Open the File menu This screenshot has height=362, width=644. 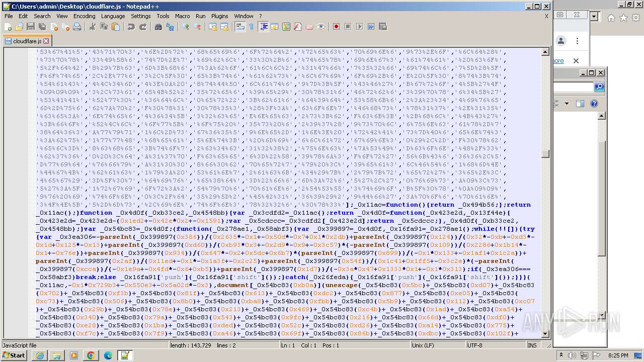(x=9, y=16)
